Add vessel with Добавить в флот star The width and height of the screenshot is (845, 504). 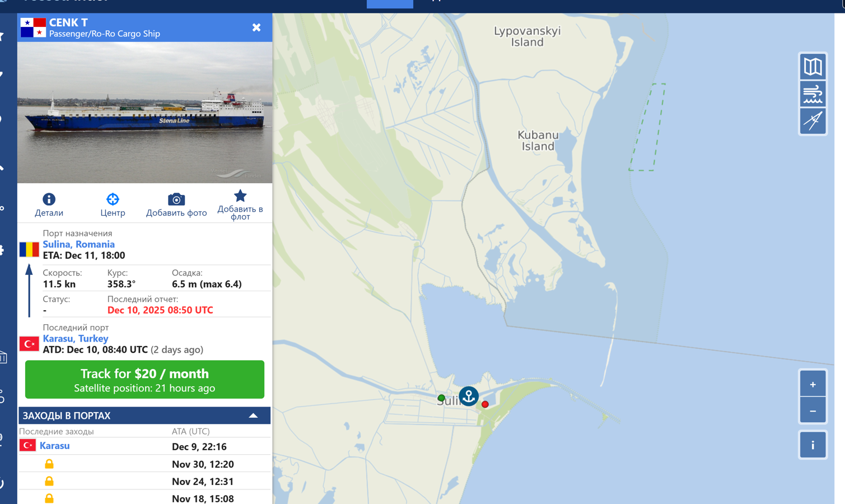pos(240,196)
